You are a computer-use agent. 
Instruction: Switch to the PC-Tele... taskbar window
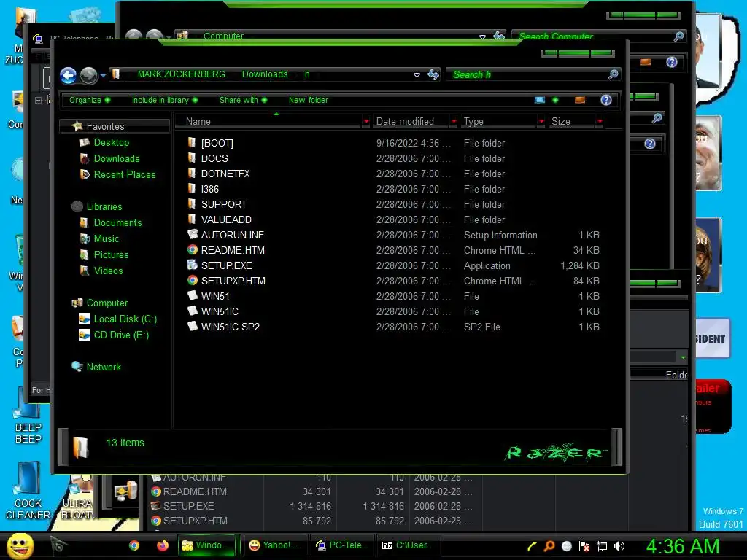point(341,545)
